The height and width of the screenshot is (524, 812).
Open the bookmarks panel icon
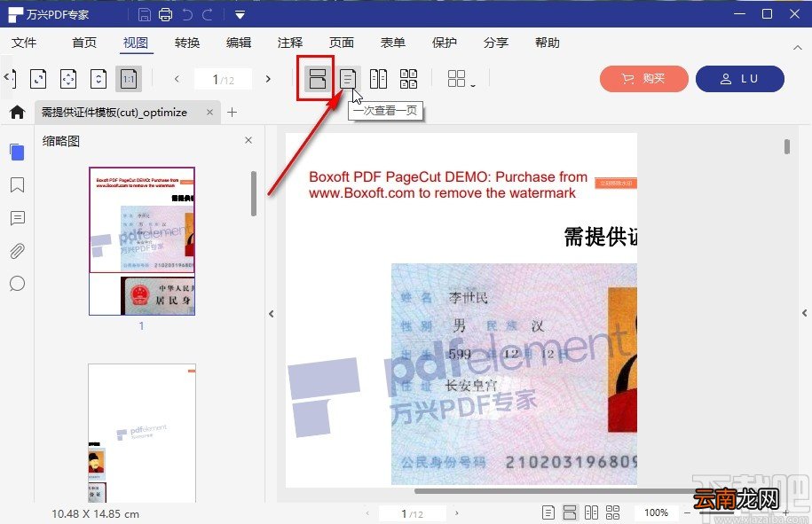coord(17,184)
